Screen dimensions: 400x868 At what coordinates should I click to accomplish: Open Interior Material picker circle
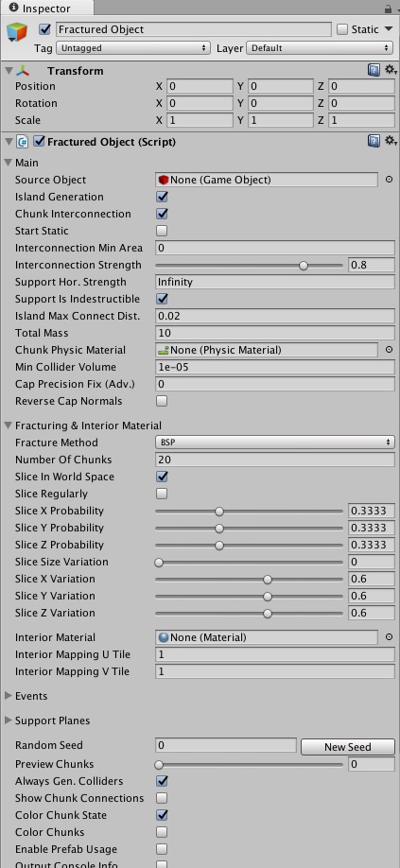389,636
